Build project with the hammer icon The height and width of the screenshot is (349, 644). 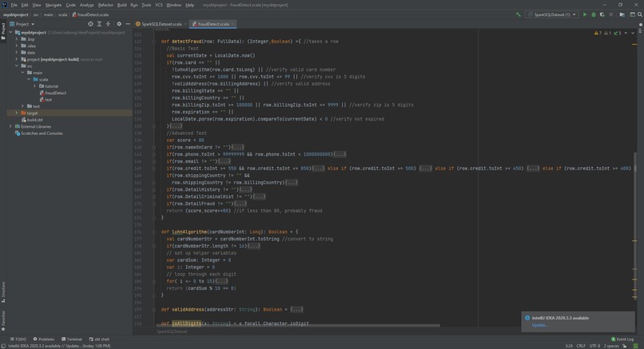tap(518, 14)
